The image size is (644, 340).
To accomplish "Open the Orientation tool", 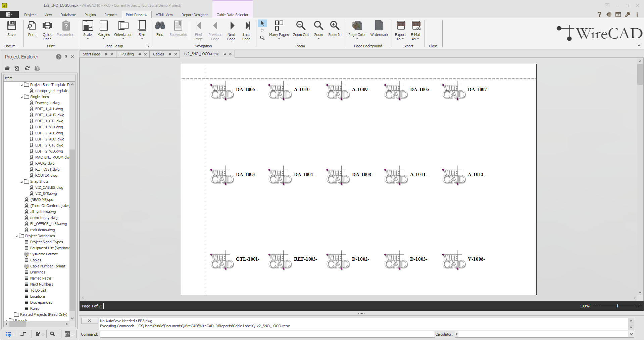I will 123,26.
